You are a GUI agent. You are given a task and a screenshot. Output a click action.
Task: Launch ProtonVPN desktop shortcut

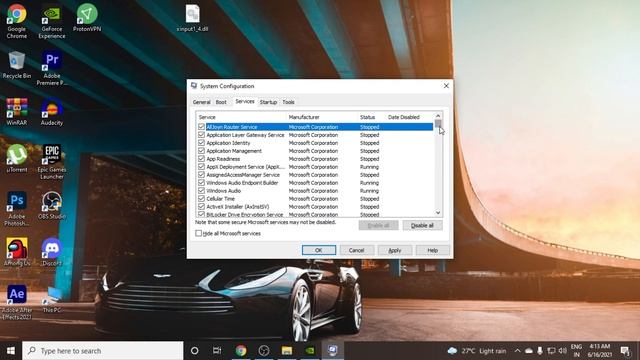pyautogui.click(x=87, y=18)
